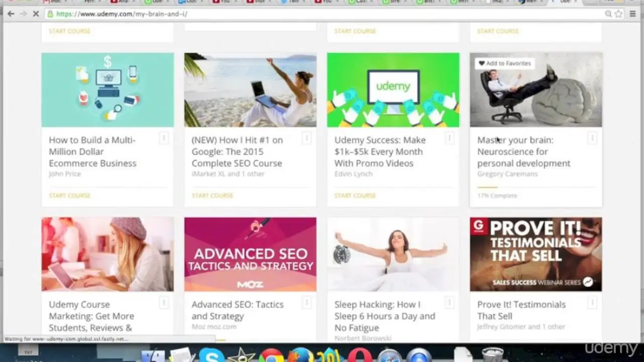Add Master your brain course to Favorites
644x362 pixels.
point(504,63)
